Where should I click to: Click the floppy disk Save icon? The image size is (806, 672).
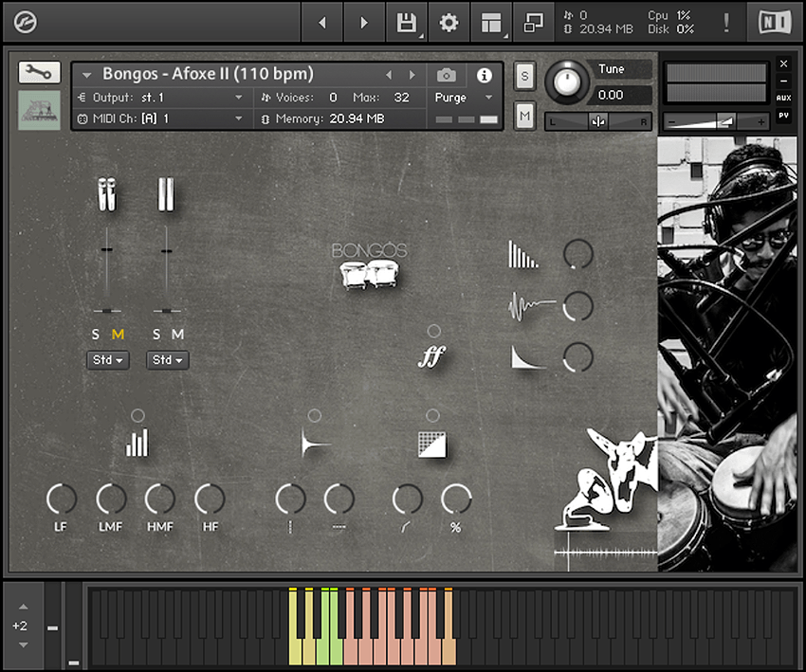(x=406, y=23)
